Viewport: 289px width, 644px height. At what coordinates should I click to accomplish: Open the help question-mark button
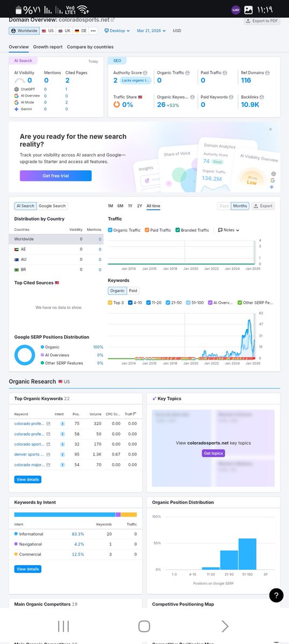point(276,595)
